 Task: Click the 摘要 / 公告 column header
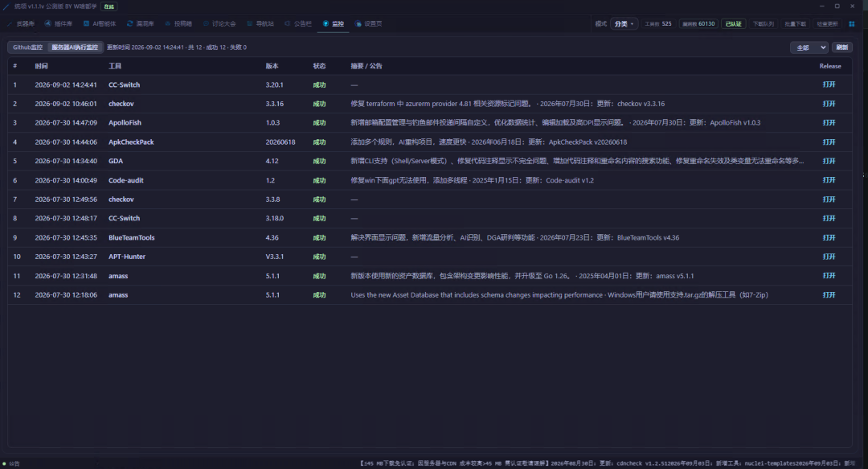click(x=366, y=66)
